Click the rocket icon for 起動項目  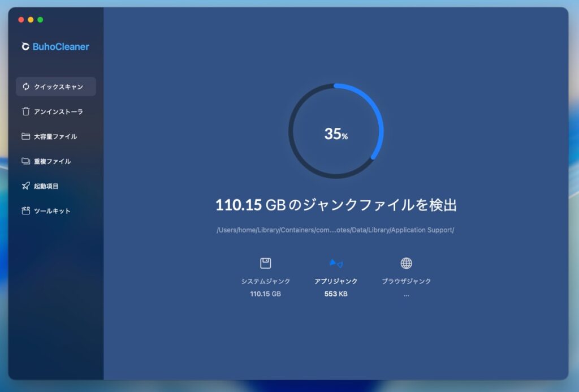tap(25, 186)
